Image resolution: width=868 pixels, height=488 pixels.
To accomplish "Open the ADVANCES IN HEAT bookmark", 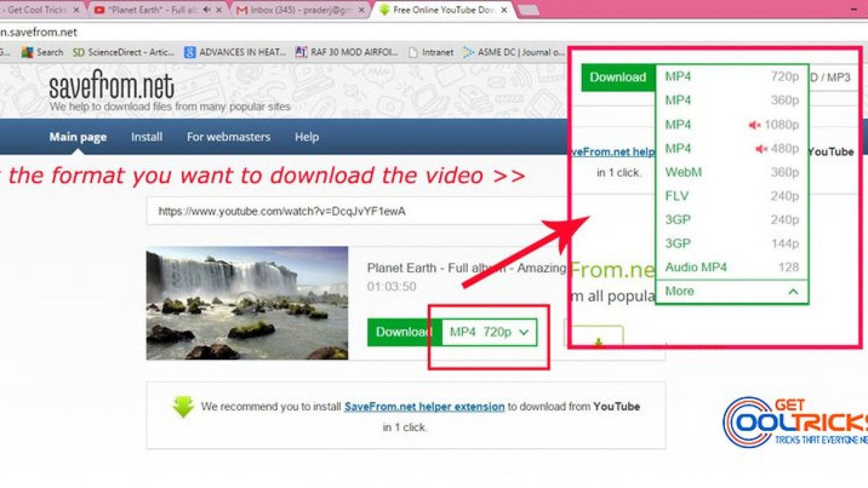I will (x=237, y=52).
